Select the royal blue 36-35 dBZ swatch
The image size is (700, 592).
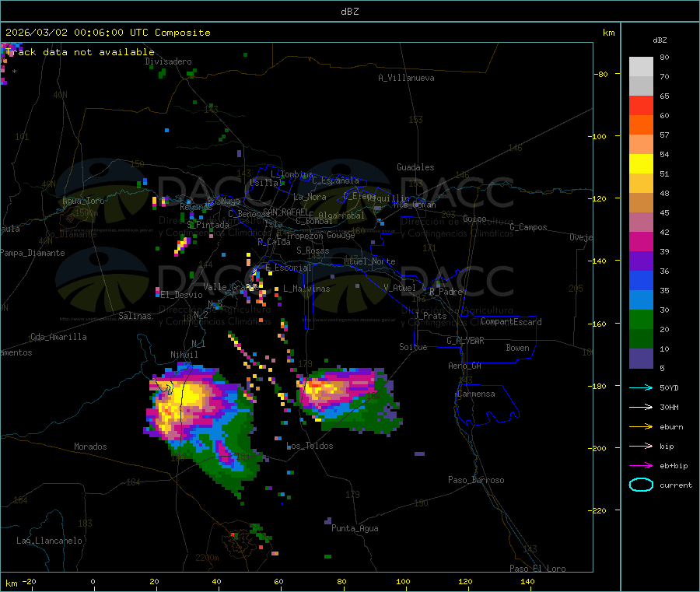(x=641, y=280)
